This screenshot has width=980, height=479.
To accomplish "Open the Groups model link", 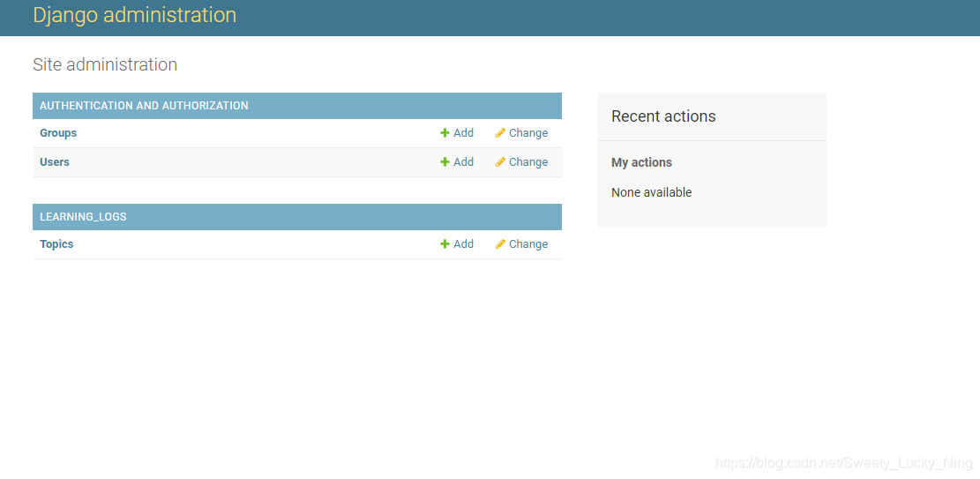I will pyautogui.click(x=58, y=133).
